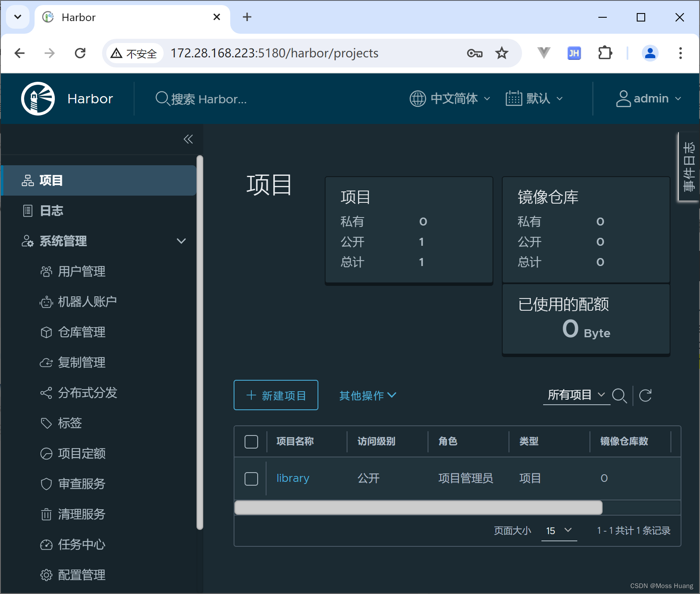
Task: Open the 中文简体 language dropdown
Action: tap(450, 99)
